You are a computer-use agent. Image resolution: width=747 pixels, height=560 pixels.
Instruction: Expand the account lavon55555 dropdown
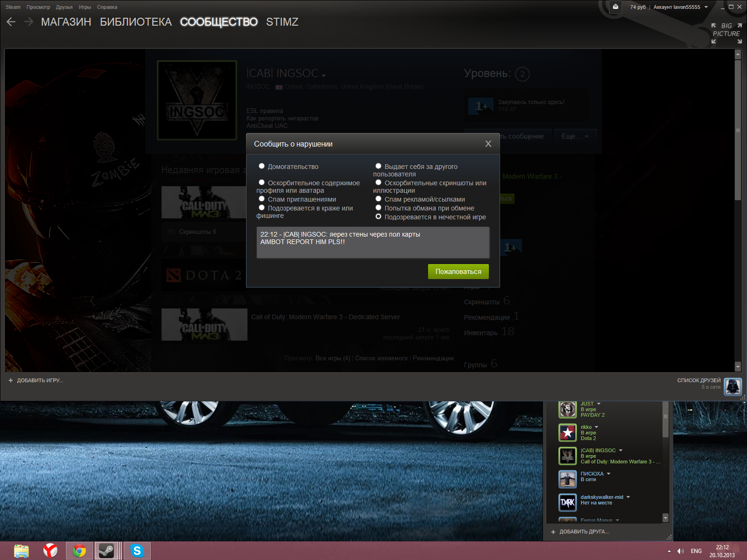(x=706, y=7)
